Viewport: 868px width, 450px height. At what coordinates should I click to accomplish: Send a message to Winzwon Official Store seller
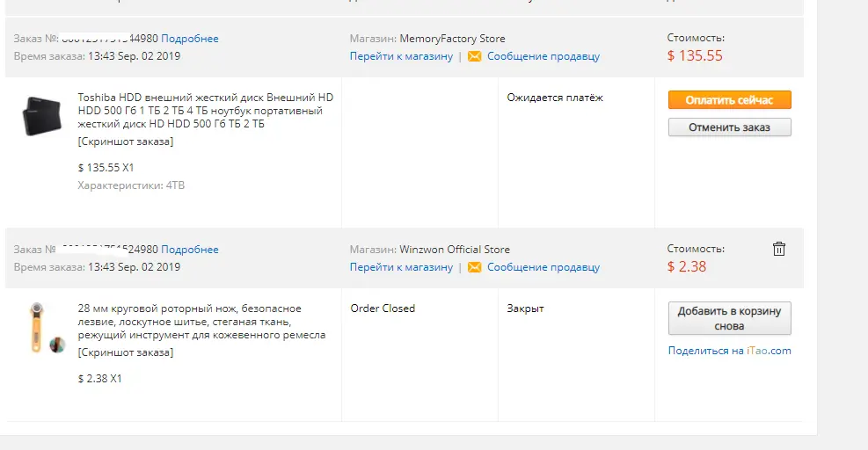[x=543, y=267]
